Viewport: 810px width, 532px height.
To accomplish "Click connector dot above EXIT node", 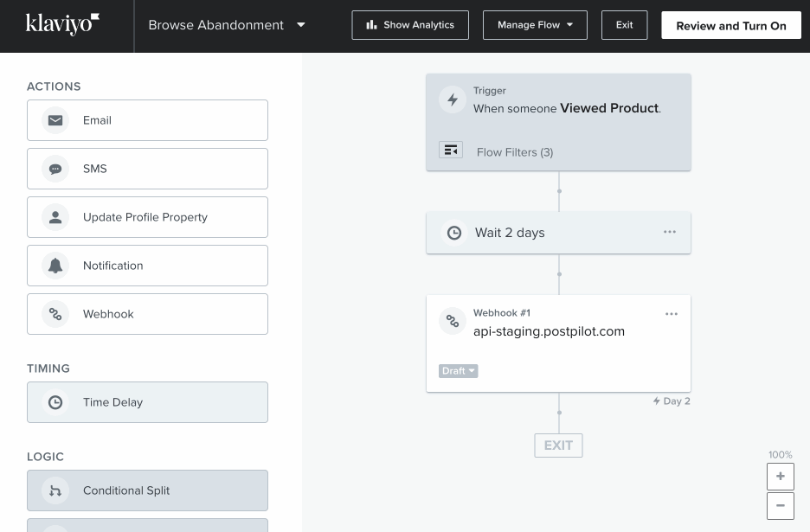I will (559, 413).
